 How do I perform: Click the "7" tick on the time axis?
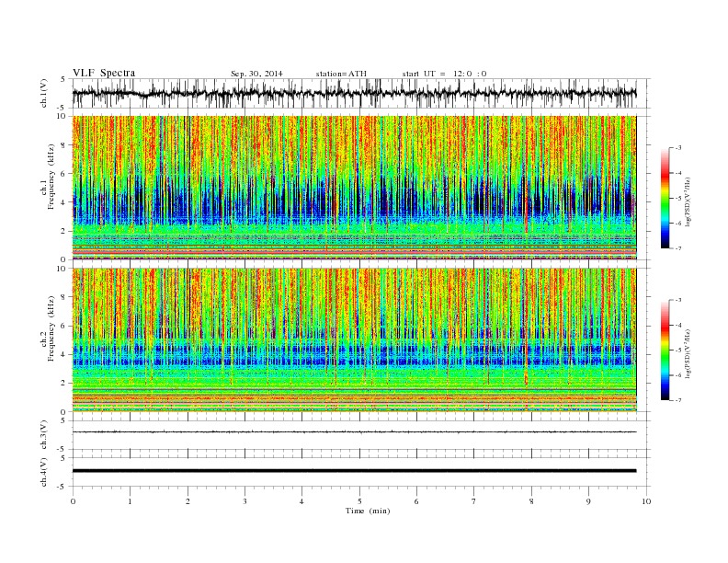coord(473,501)
